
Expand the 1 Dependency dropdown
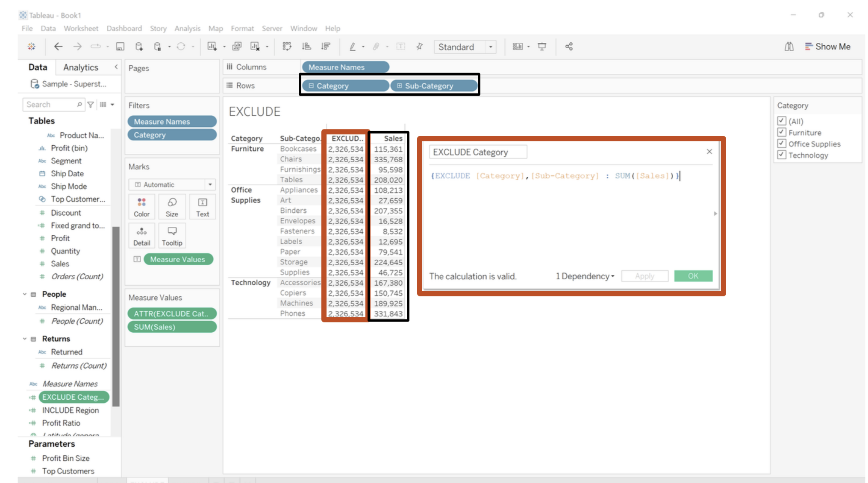coord(585,276)
